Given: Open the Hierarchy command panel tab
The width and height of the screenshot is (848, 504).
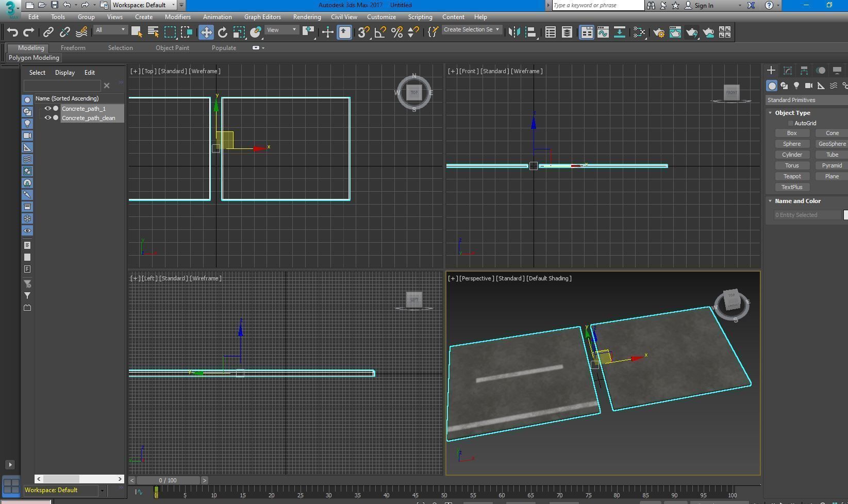Looking at the screenshot, I should (x=804, y=71).
